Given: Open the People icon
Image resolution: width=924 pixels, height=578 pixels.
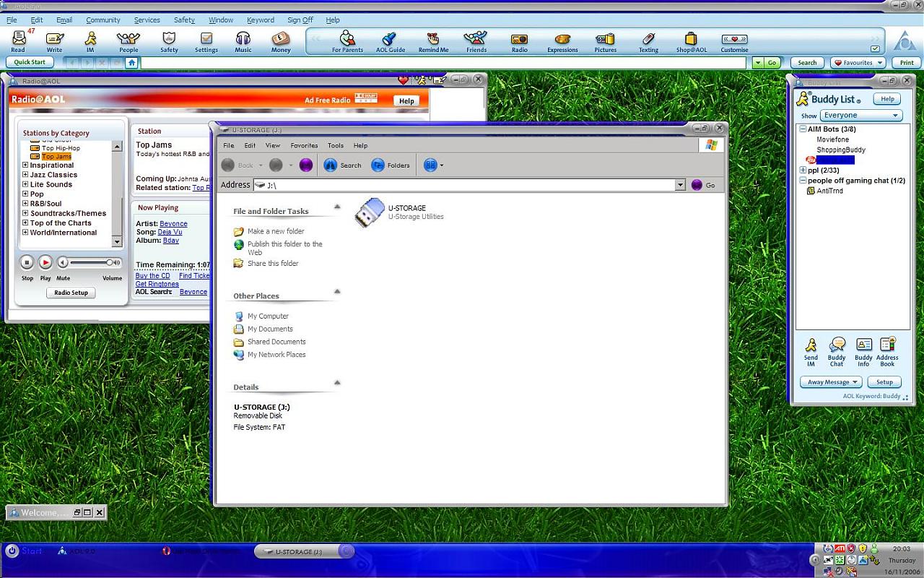Looking at the screenshot, I should [x=128, y=41].
